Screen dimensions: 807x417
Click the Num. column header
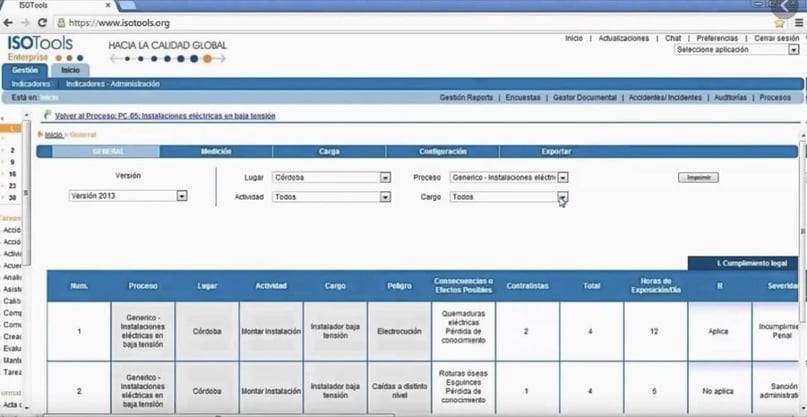pyautogui.click(x=79, y=286)
